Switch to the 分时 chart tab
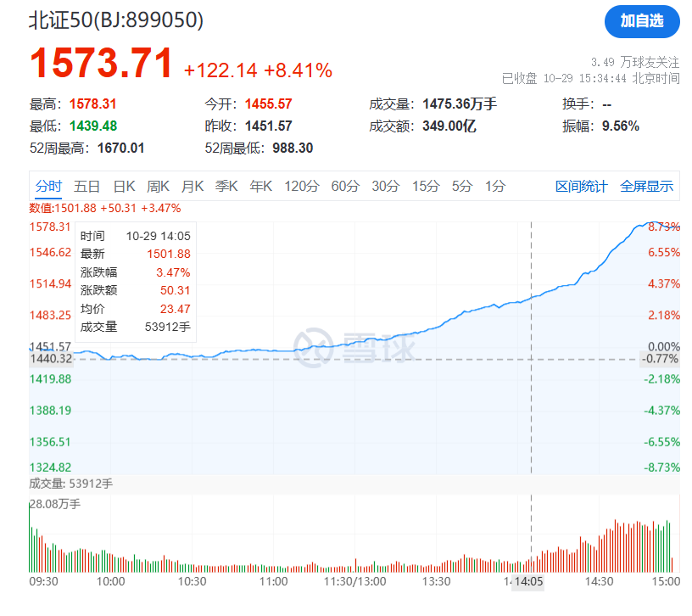The image size is (692, 616). point(48,187)
